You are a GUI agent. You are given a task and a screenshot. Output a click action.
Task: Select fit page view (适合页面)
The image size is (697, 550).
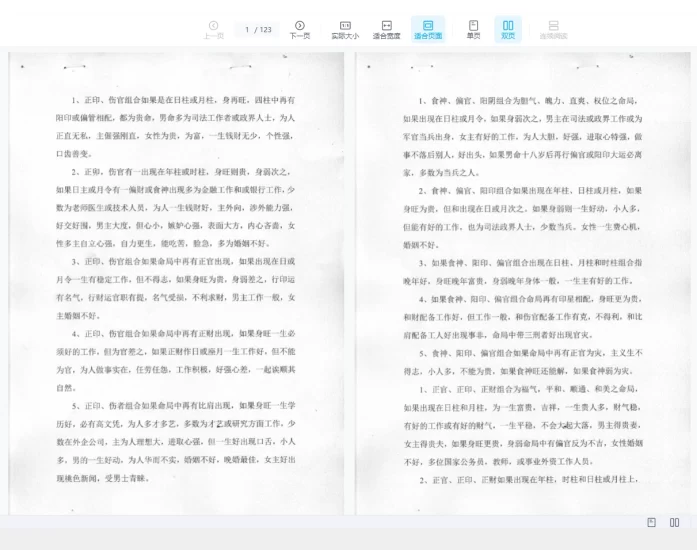click(x=428, y=29)
